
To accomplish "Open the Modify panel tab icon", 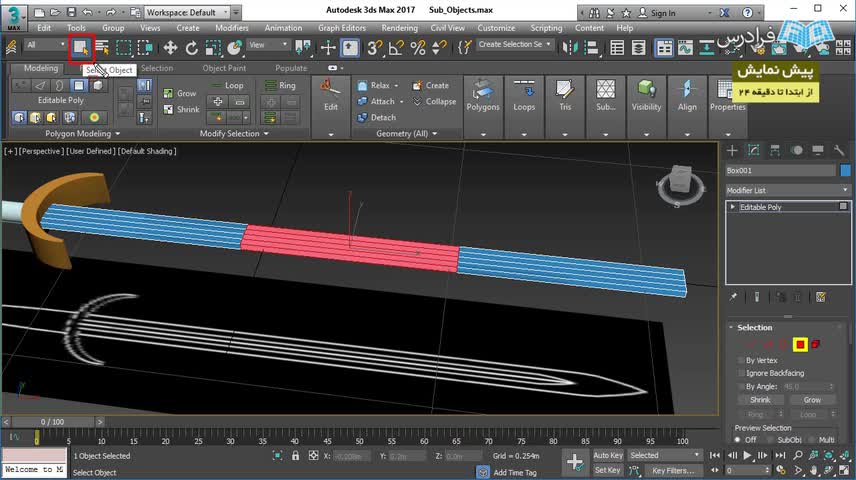I will tap(753, 150).
